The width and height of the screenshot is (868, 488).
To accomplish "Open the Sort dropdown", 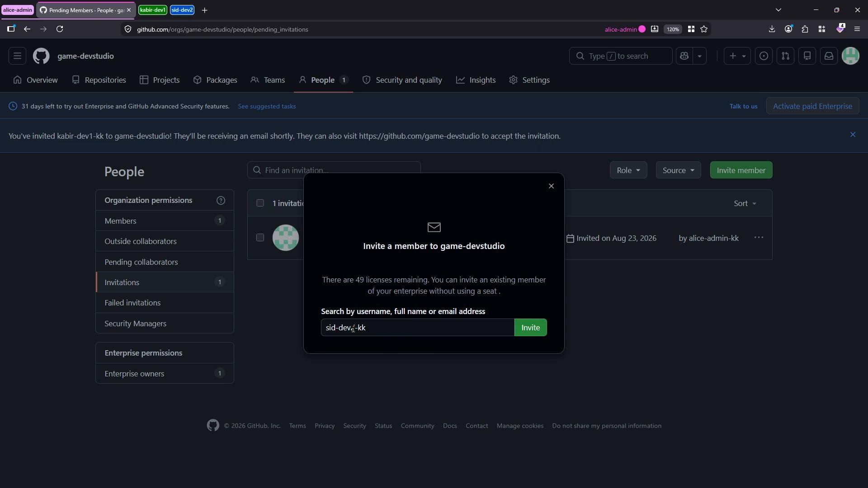I will point(745,203).
